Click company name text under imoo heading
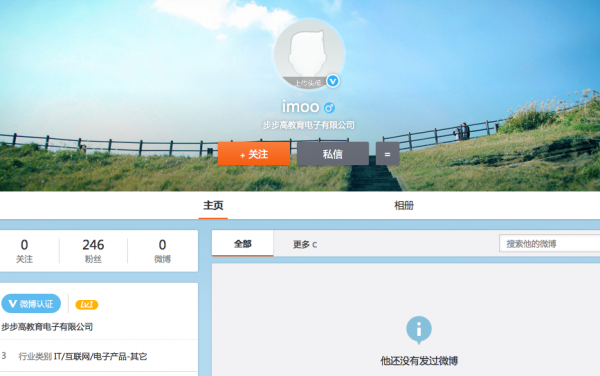 coord(308,125)
